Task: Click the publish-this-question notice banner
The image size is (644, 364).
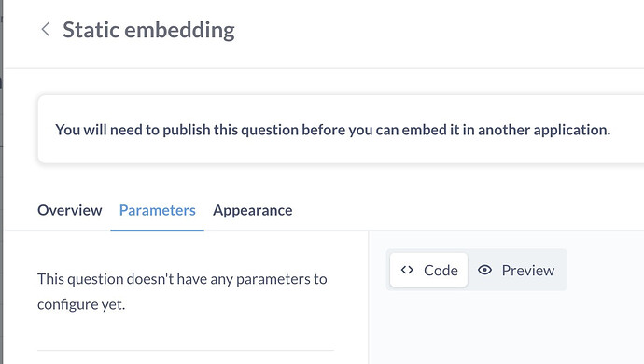Action: [x=341, y=130]
